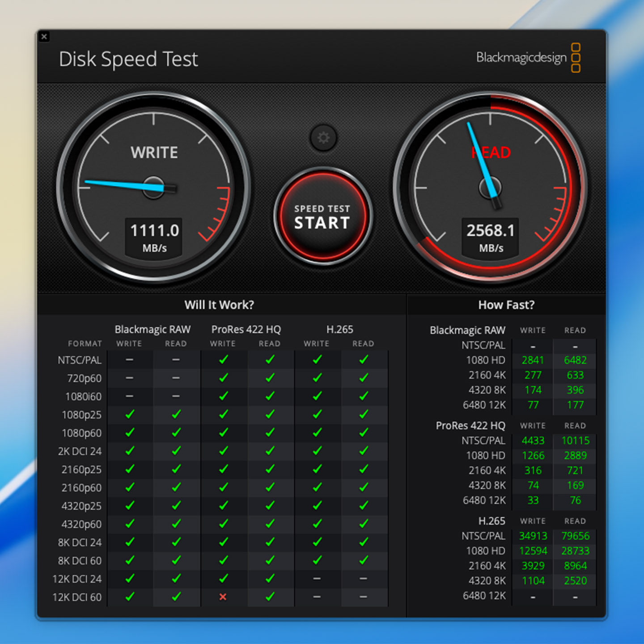Click the 174 write value
Viewport: 644px width, 644px height.
pyautogui.click(x=533, y=390)
